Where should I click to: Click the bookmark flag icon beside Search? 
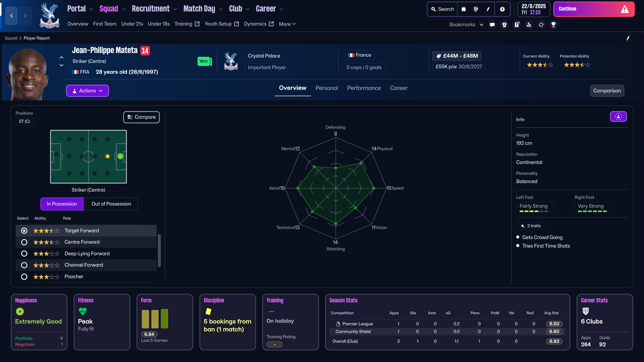pos(463,9)
